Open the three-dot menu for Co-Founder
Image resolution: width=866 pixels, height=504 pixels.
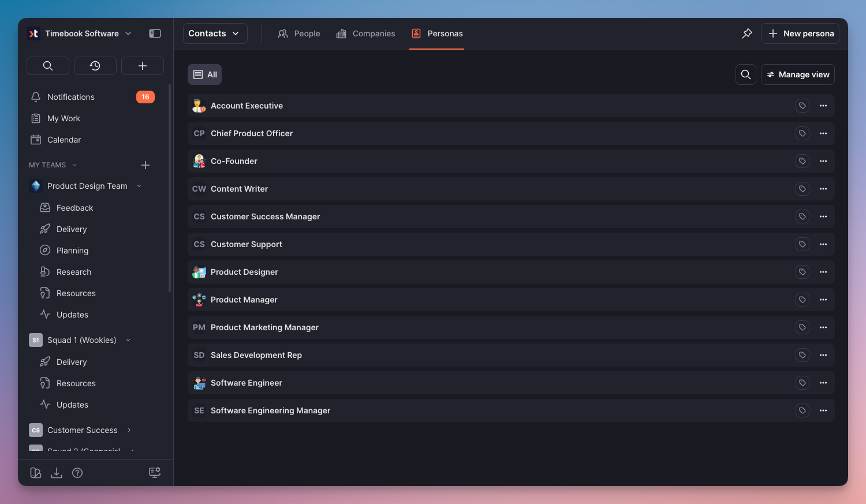click(x=823, y=161)
